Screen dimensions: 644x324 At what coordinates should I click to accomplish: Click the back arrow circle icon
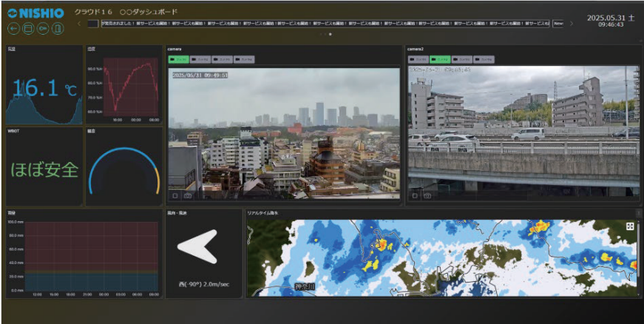click(x=13, y=29)
